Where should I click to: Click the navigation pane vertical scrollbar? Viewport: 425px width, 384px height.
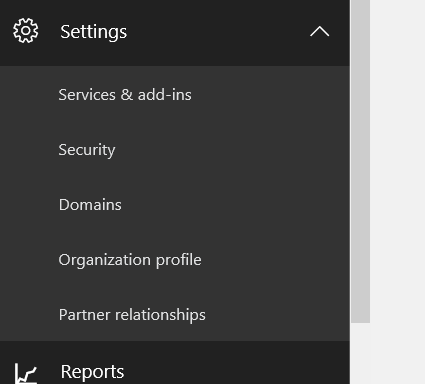click(x=360, y=161)
